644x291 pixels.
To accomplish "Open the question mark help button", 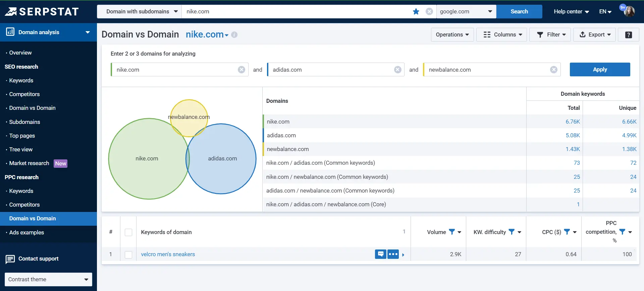I will tap(629, 34).
